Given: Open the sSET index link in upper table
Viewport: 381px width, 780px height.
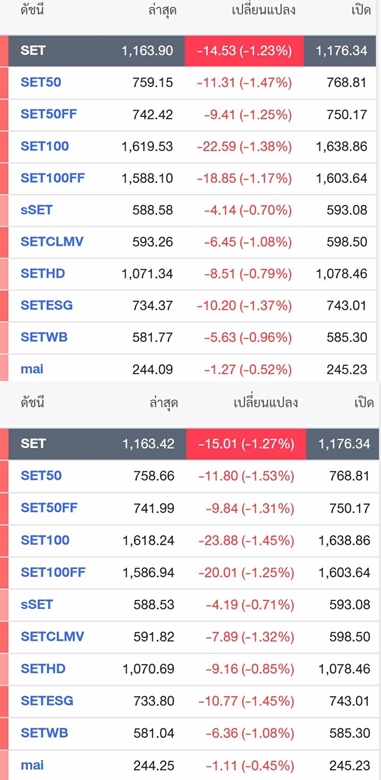Looking at the screenshot, I should pos(36,209).
